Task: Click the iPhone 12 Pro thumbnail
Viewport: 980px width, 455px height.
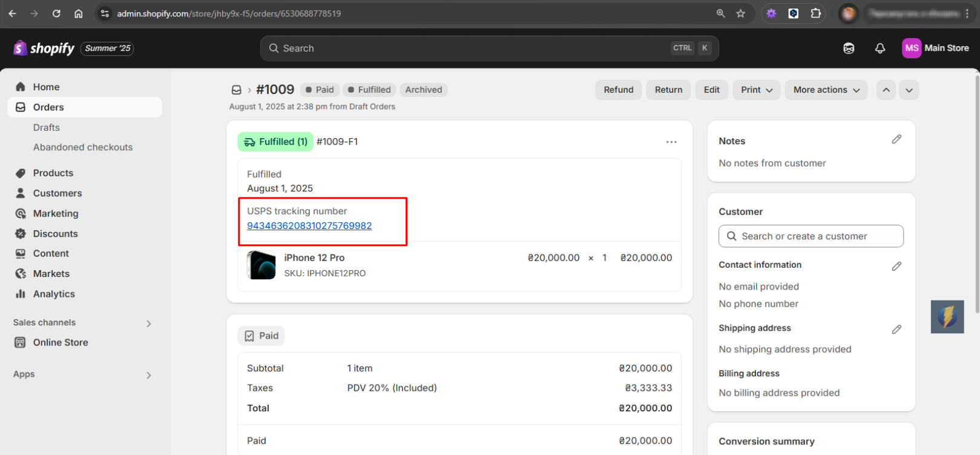Action: 261,265
